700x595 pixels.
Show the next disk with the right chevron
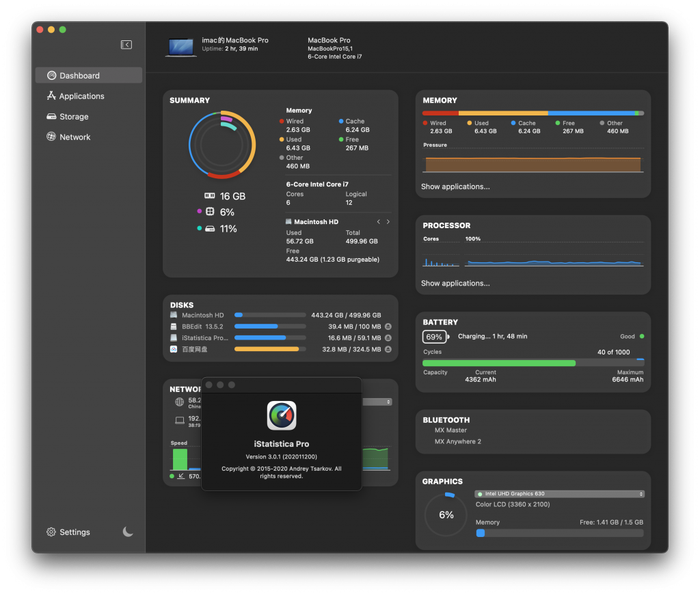(x=388, y=222)
